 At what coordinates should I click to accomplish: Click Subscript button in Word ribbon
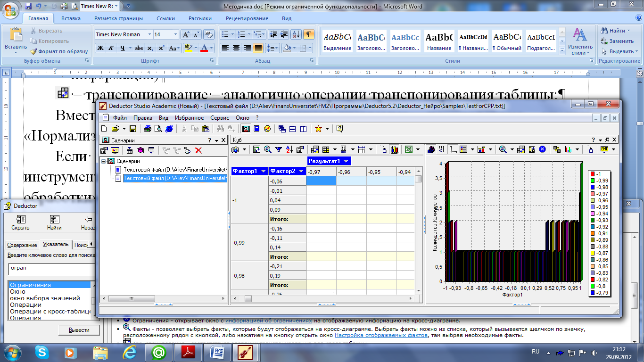point(150,48)
